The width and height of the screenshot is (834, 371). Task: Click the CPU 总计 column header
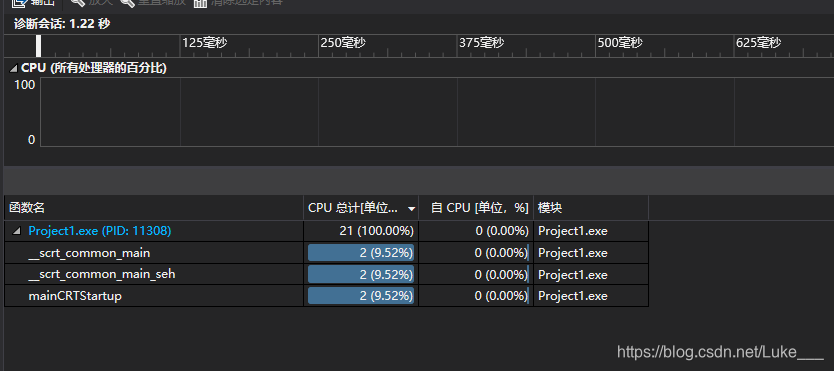coord(361,208)
